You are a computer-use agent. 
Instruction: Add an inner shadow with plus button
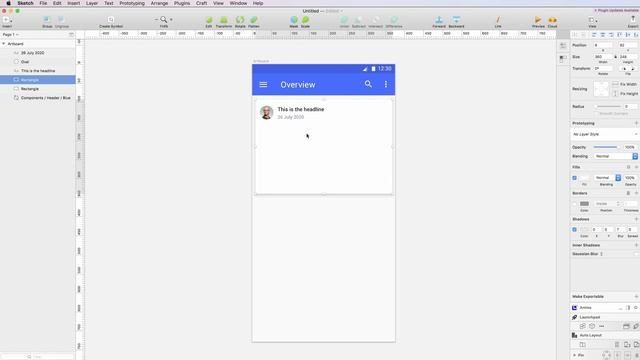coord(636,245)
